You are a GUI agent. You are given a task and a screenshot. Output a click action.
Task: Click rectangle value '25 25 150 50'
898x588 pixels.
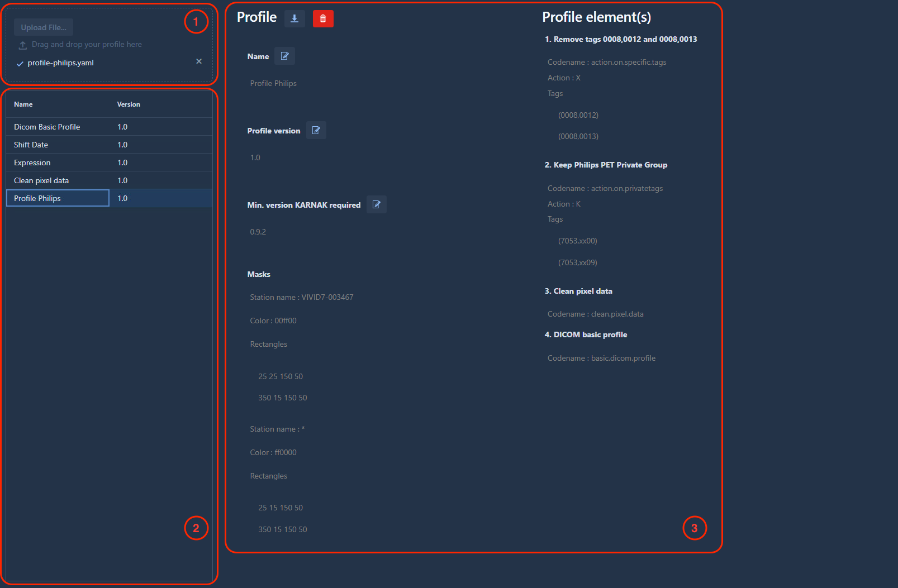click(x=281, y=376)
